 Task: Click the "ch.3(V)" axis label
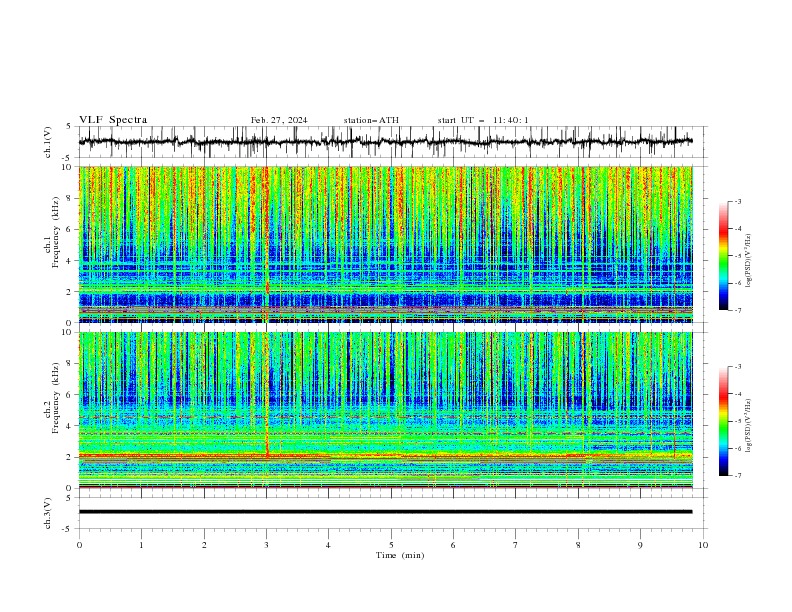click(x=48, y=513)
